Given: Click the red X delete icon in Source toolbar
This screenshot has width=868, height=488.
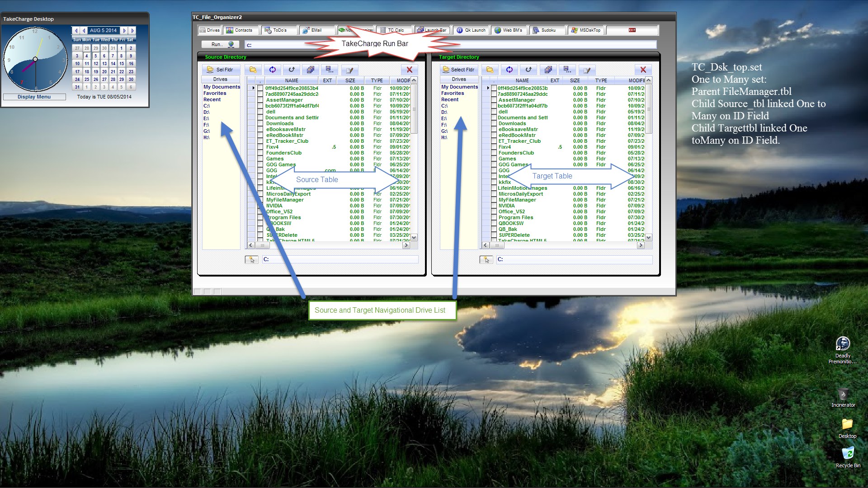Looking at the screenshot, I should coord(409,70).
